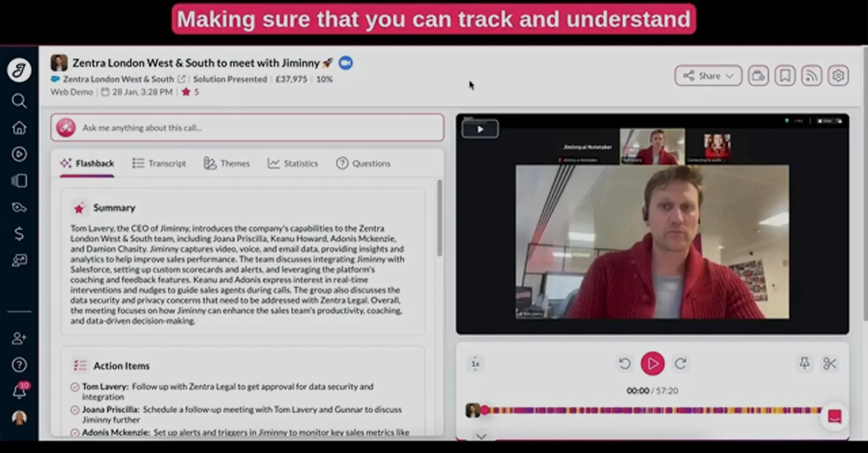This screenshot has width=868, height=453.
Task: Open the settings gear icon
Action: click(838, 76)
